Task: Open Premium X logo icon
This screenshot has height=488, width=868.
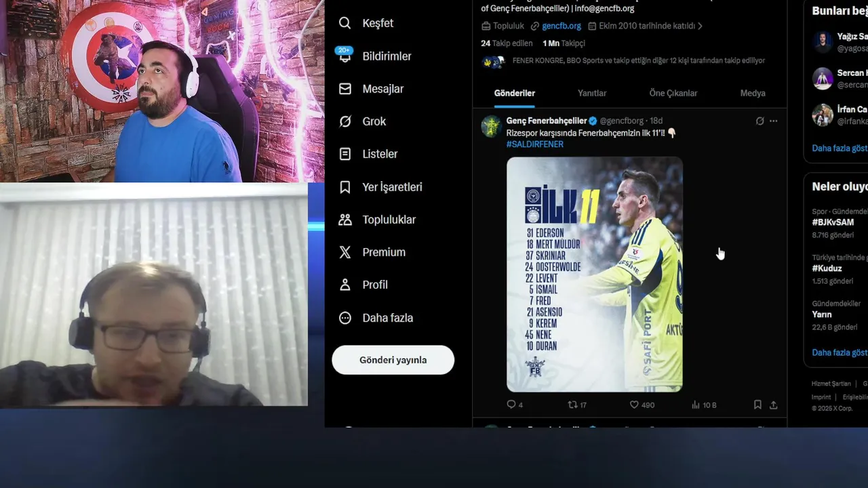Action: (344, 252)
